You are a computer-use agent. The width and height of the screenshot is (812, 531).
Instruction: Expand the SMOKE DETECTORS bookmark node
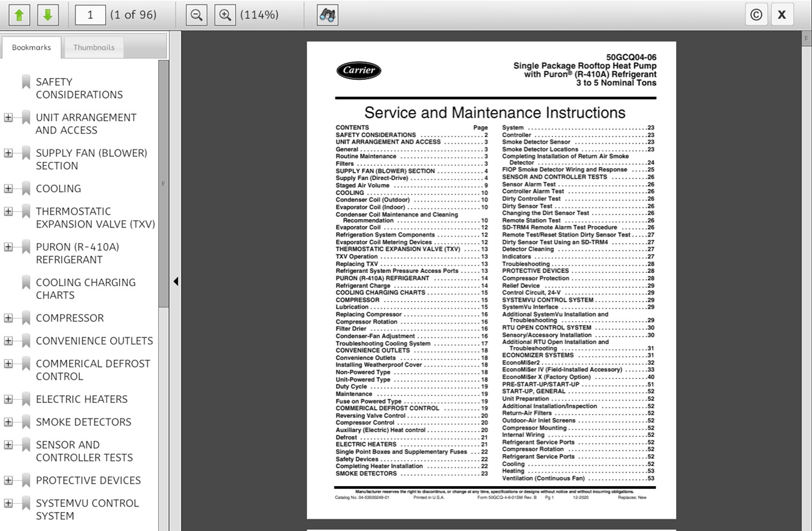pyautogui.click(x=8, y=422)
